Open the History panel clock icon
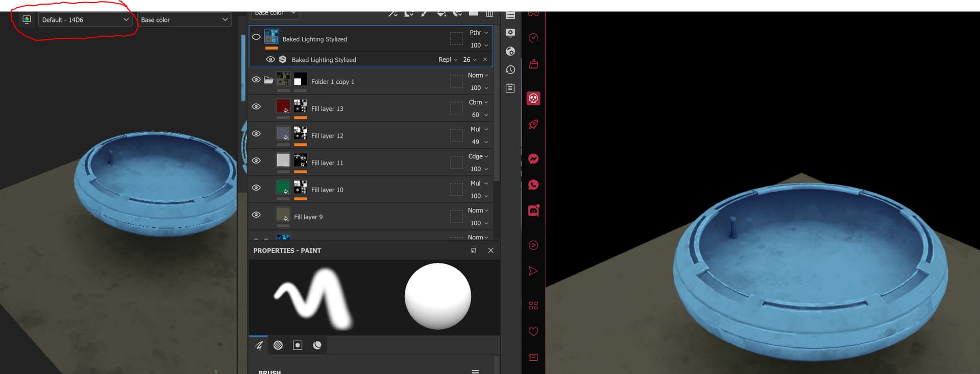 (x=510, y=69)
